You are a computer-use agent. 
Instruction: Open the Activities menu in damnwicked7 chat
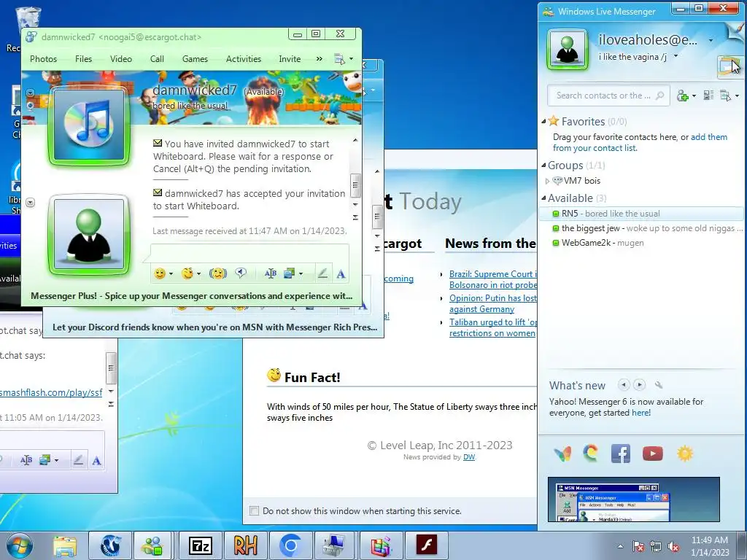244,59
